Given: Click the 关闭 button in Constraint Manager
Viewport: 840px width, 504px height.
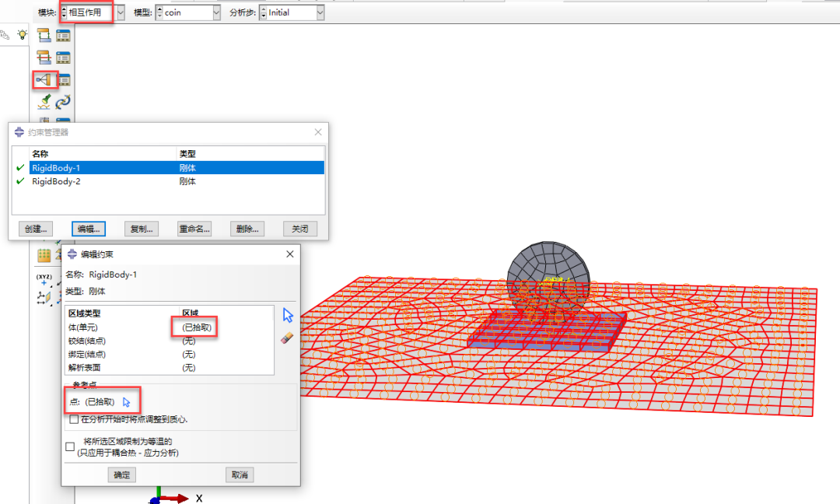Looking at the screenshot, I should tap(300, 229).
